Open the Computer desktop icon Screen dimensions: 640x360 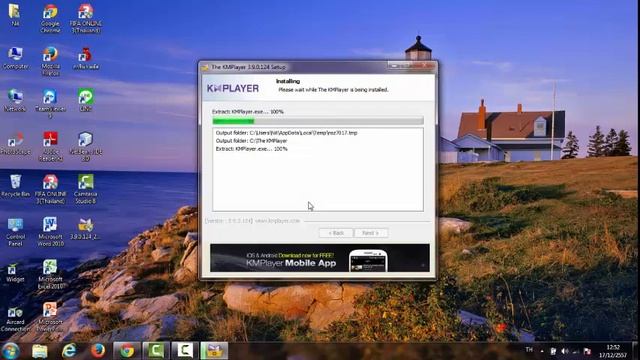pyautogui.click(x=16, y=58)
